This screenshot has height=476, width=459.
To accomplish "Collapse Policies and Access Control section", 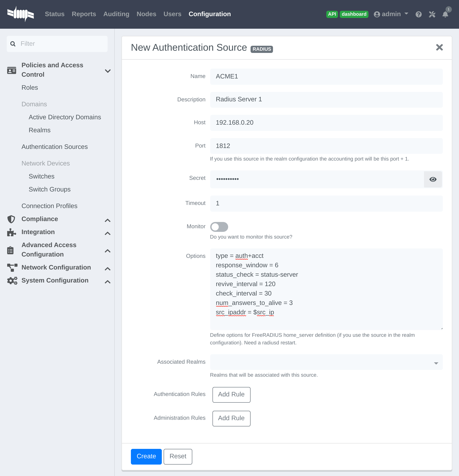I will [108, 71].
